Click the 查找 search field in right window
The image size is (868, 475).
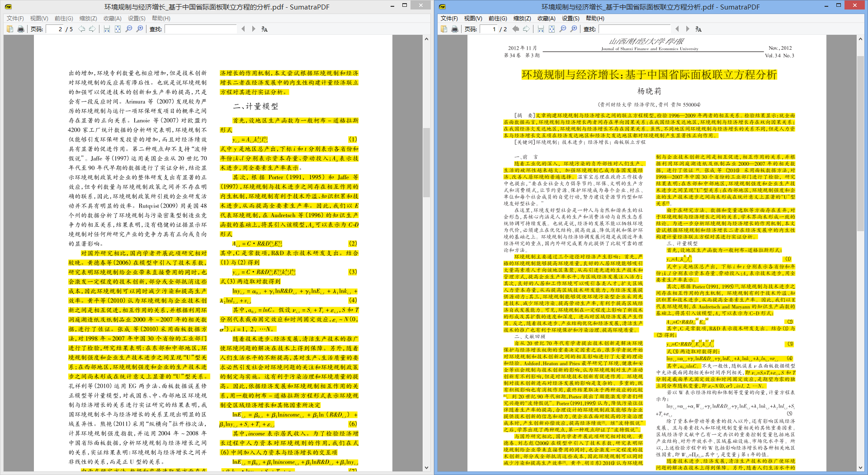point(635,29)
